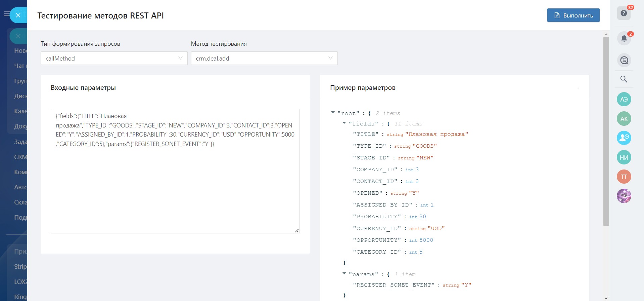Toggle the hamburger menu icon

click(x=6, y=14)
